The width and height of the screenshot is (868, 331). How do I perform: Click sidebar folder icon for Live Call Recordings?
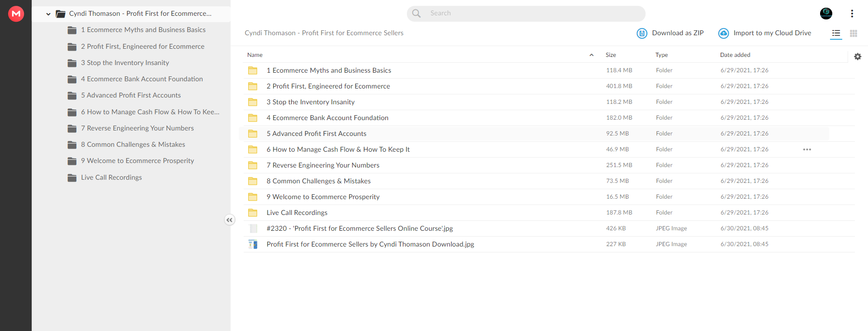(72, 178)
